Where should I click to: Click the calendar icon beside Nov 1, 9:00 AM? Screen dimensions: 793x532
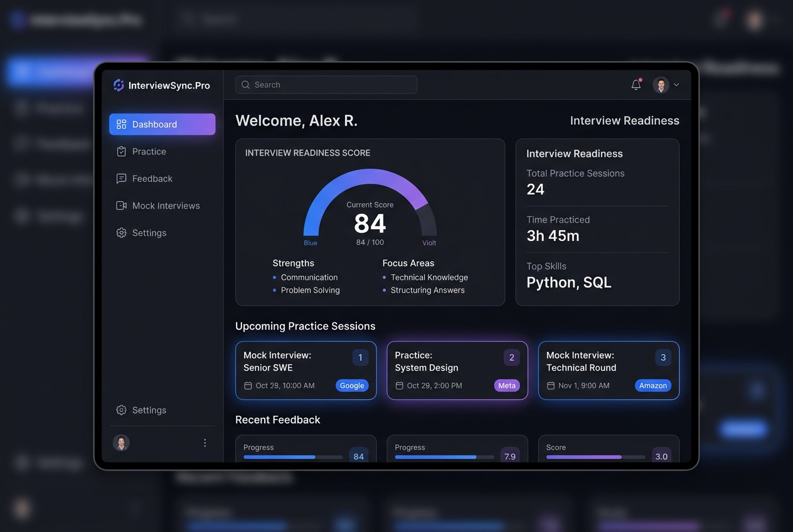click(x=551, y=386)
